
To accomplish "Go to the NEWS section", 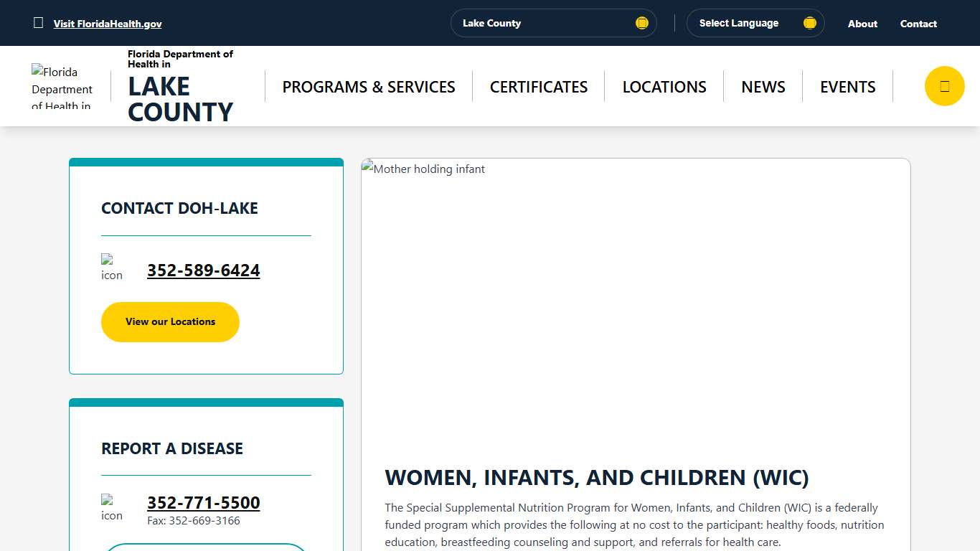I will 763,86.
